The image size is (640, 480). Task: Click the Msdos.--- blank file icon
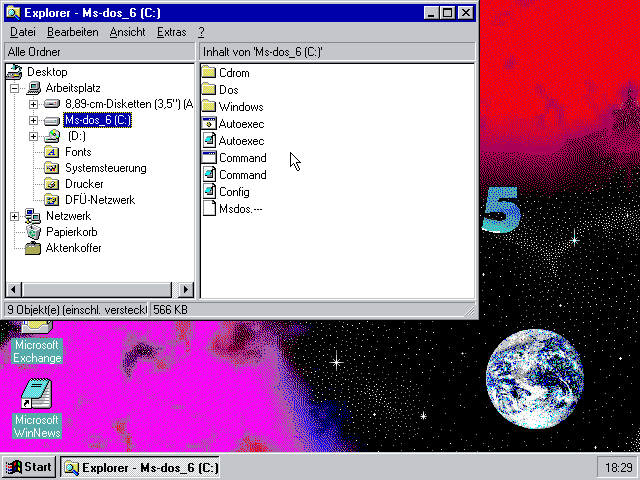(209, 209)
